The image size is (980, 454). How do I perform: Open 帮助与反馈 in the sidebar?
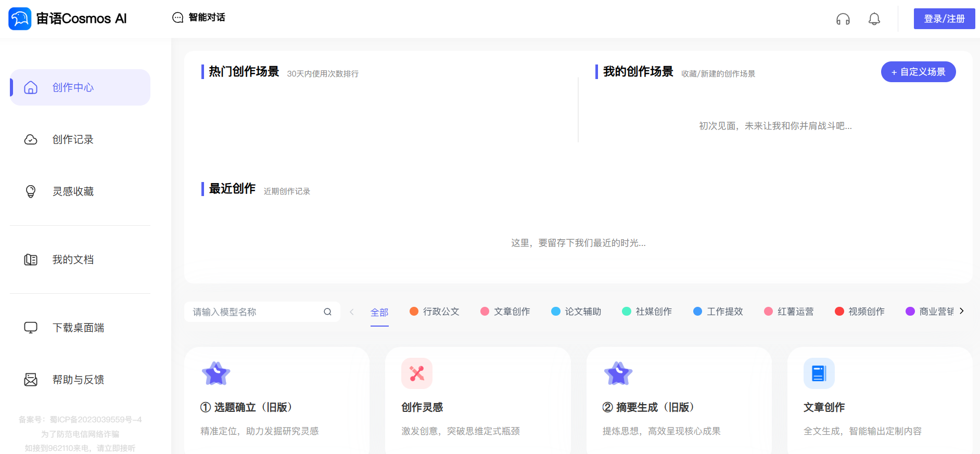coord(80,380)
